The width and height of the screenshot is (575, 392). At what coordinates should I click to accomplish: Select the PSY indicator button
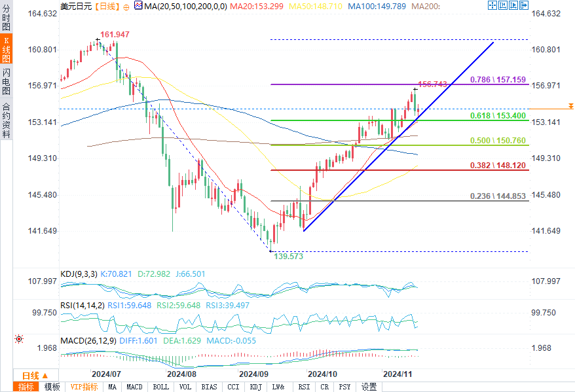point(344,387)
